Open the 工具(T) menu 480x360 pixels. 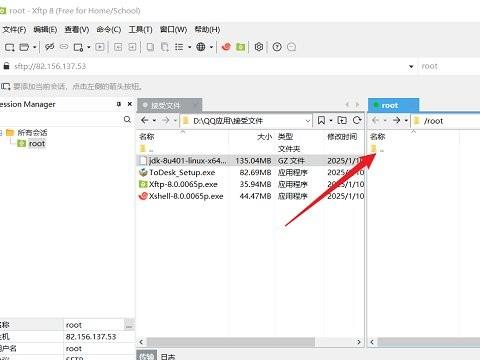coord(140,30)
